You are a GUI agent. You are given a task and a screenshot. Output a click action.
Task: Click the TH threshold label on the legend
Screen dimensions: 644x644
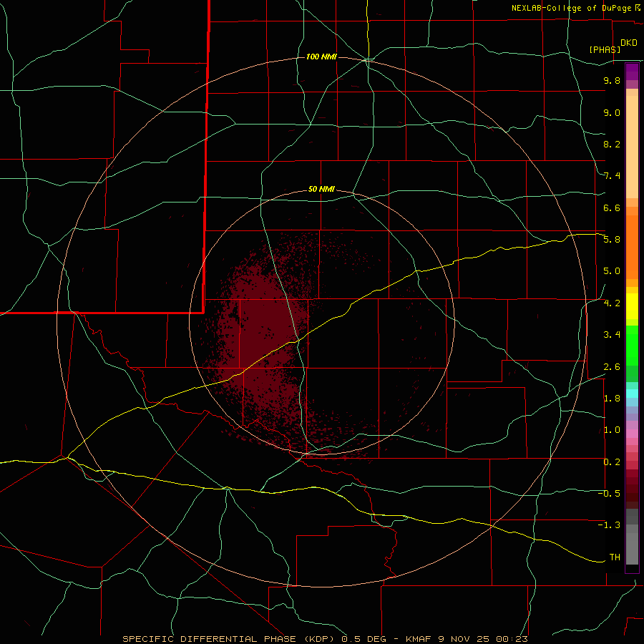tap(615, 557)
